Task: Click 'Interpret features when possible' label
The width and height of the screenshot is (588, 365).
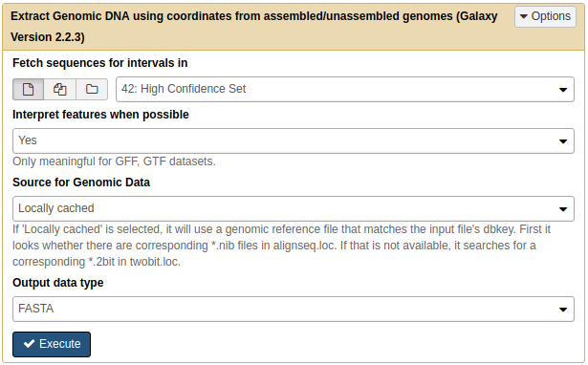Action: (x=100, y=115)
